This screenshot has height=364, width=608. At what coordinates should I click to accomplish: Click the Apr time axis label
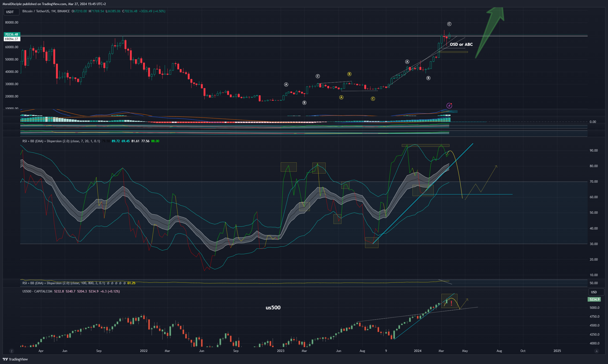[41, 351]
